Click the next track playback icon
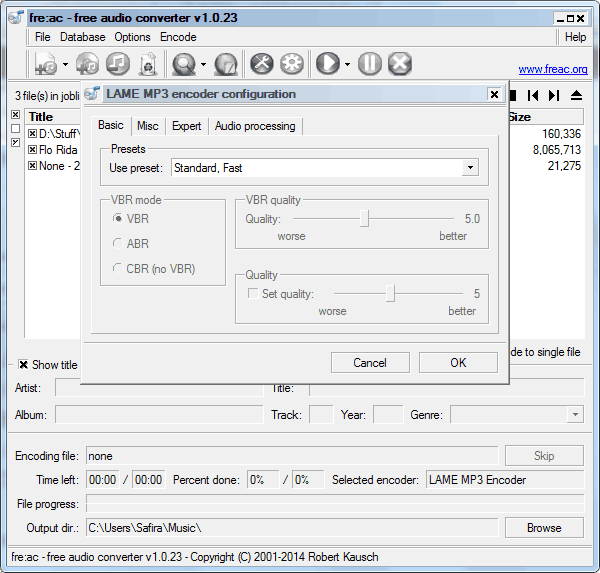This screenshot has height=573, width=600. [x=554, y=95]
